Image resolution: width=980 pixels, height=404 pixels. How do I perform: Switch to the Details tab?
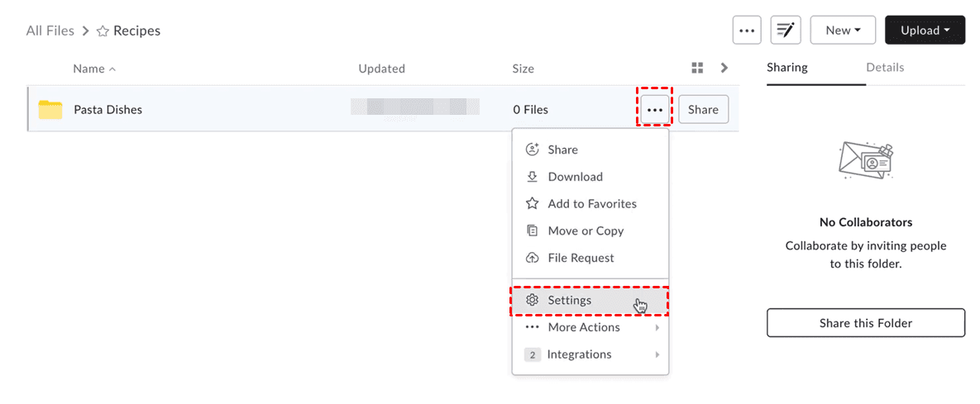885,68
